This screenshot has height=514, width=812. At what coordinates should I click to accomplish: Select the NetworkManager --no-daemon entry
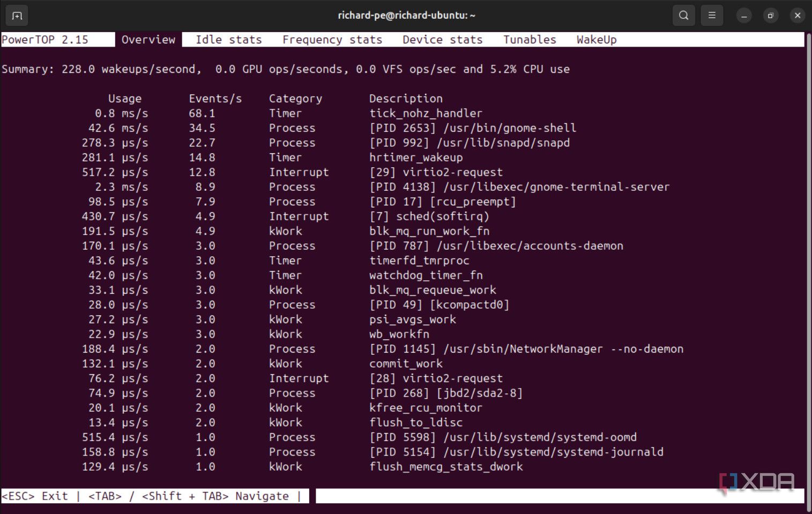click(x=526, y=349)
